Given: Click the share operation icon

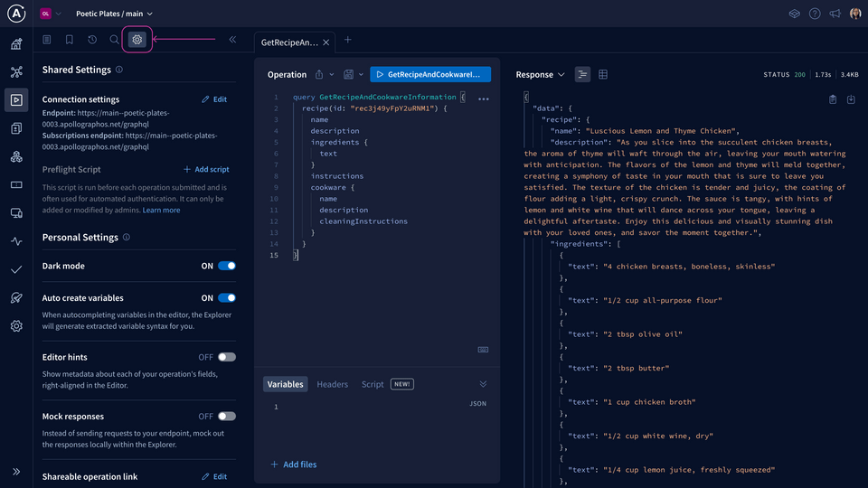Looking at the screenshot, I should pos(319,74).
